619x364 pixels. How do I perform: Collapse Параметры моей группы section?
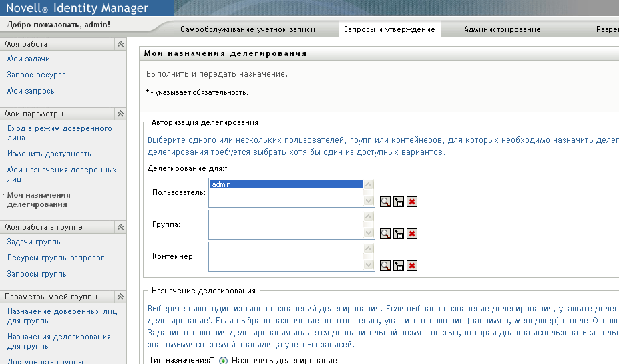pos(120,297)
